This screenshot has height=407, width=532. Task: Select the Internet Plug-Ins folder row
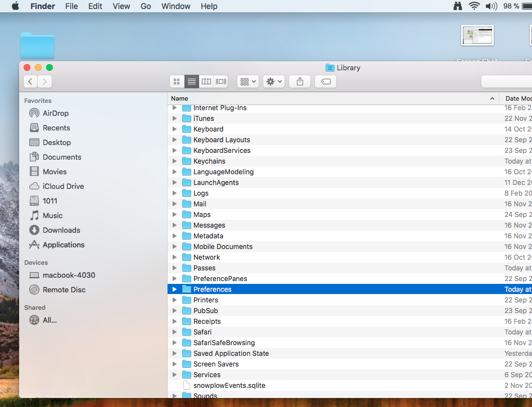pyautogui.click(x=350, y=108)
